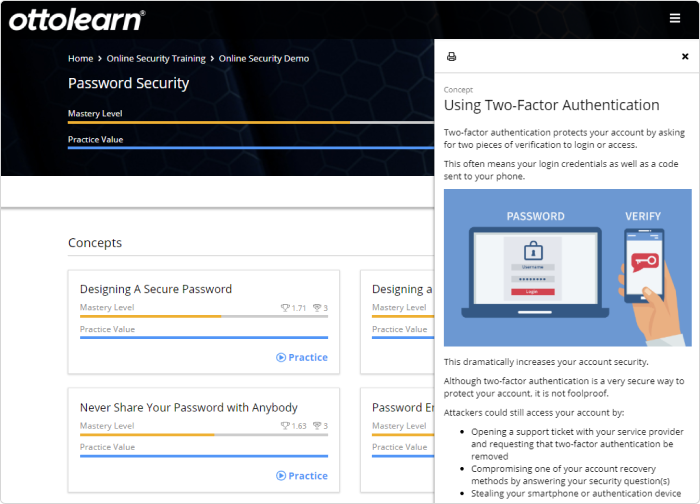The width and height of the screenshot is (700, 504).
Task: Click level 3 trophy on Never Share card
Action: [x=316, y=426]
